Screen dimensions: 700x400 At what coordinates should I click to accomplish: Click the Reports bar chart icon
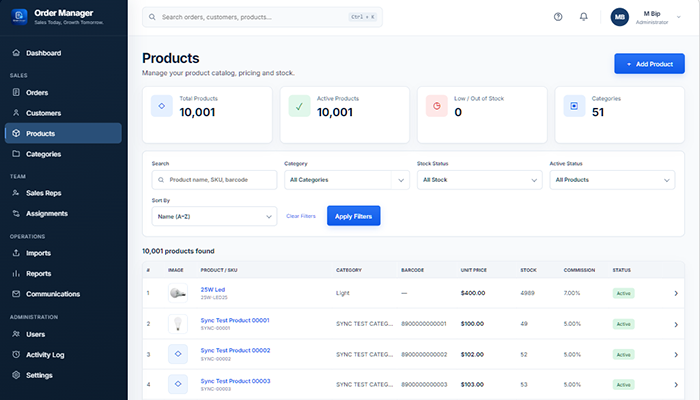pyautogui.click(x=16, y=273)
